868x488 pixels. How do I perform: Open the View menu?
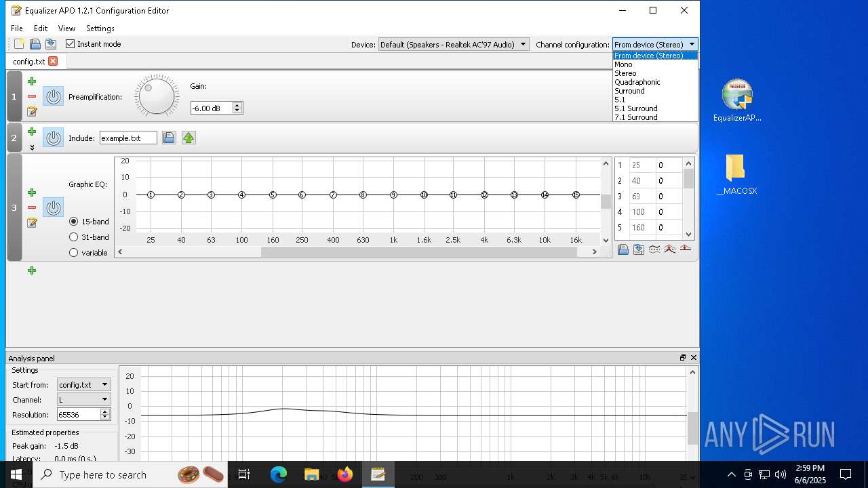pos(66,28)
